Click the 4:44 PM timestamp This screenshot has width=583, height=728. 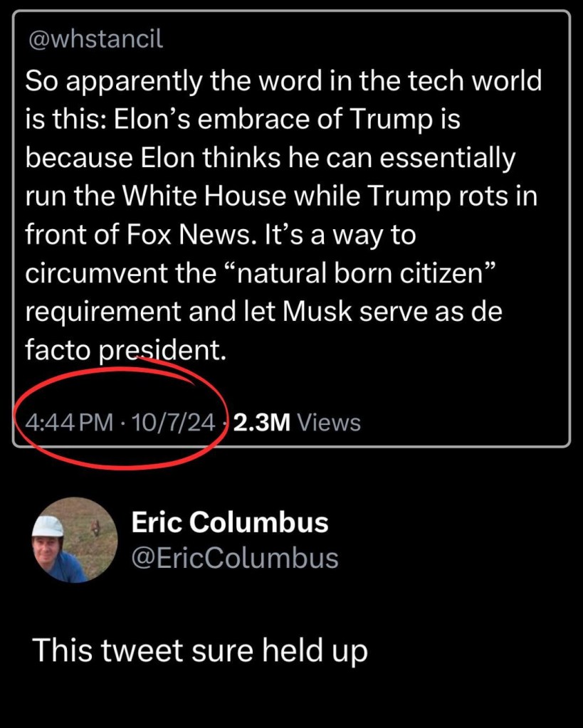(69, 423)
